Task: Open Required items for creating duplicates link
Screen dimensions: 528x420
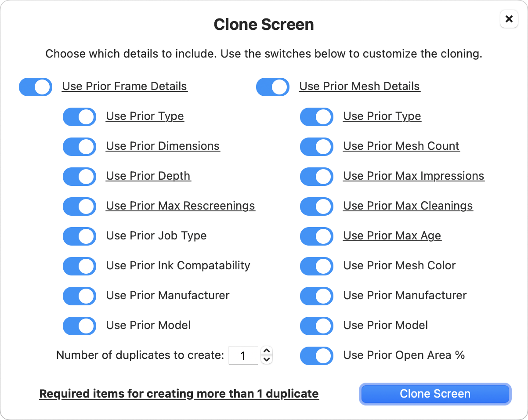Action: [x=179, y=394]
